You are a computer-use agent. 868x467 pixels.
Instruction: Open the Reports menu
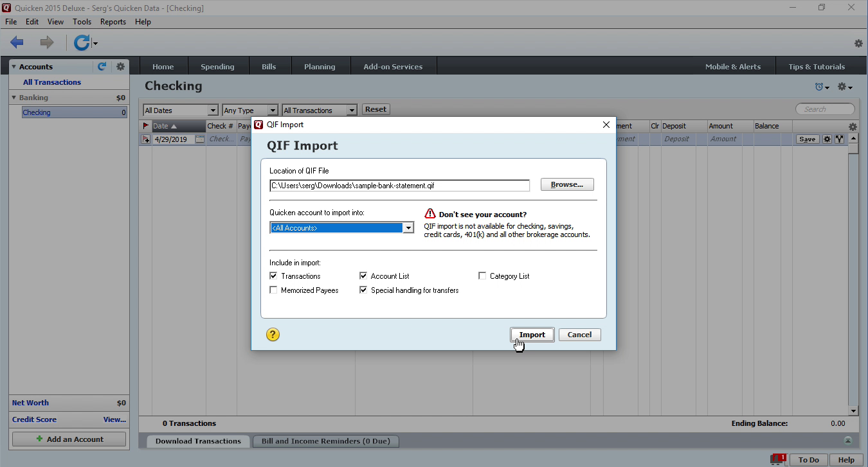point(113,21)
